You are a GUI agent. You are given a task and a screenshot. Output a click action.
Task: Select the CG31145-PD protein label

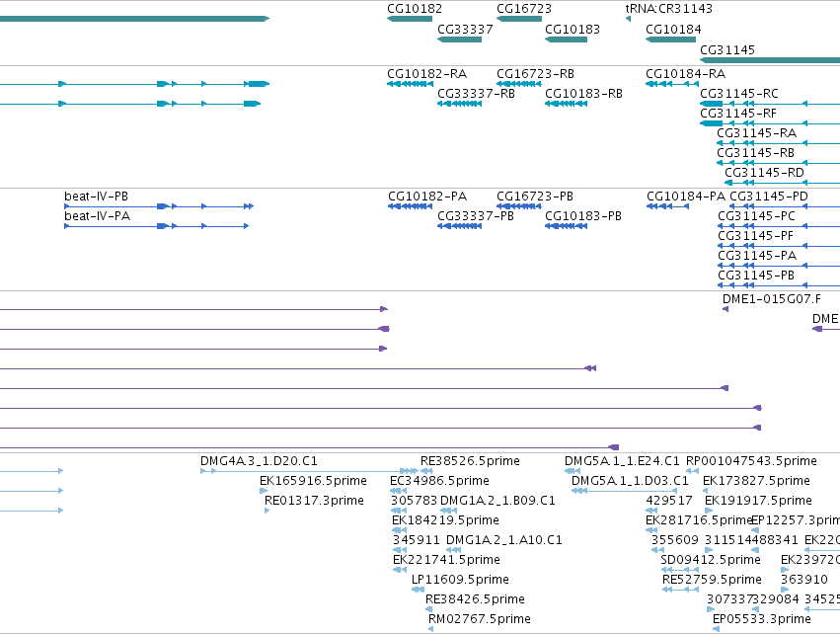pyautogui.click(x=769, y=197)
